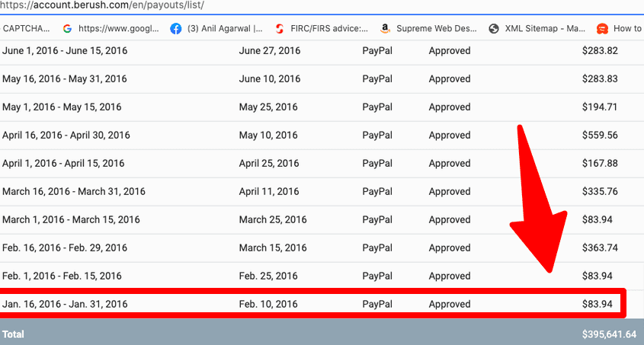The image size is (644, 345).
Task: Open the Supreme Web Des... bookmark
Action: pyautogui.click(x=436, y=28)
